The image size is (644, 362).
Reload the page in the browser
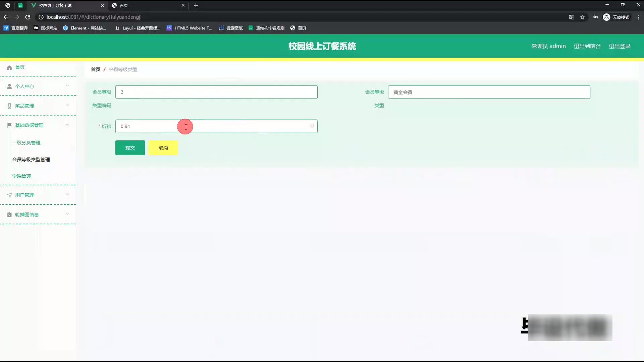pyautogui.click(x=28, y=17)
